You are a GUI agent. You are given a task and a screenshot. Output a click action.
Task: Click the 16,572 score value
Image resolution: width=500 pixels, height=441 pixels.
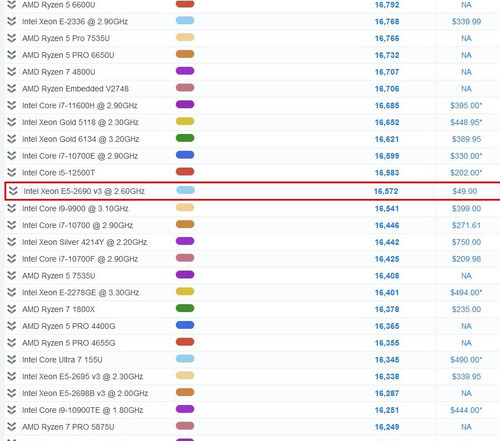[386, 191]
